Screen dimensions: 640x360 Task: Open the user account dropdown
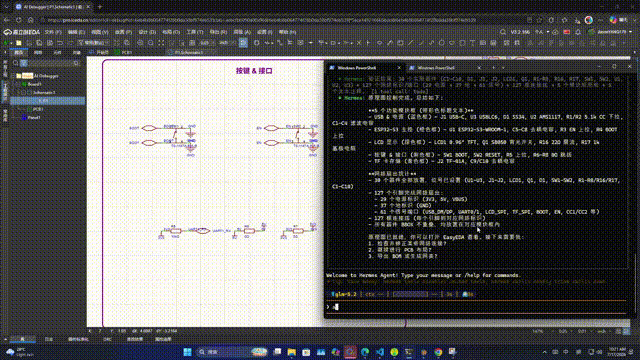(611, 32)
